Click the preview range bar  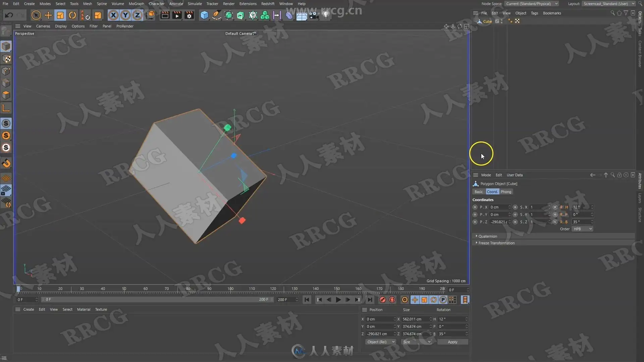point(157,299)
